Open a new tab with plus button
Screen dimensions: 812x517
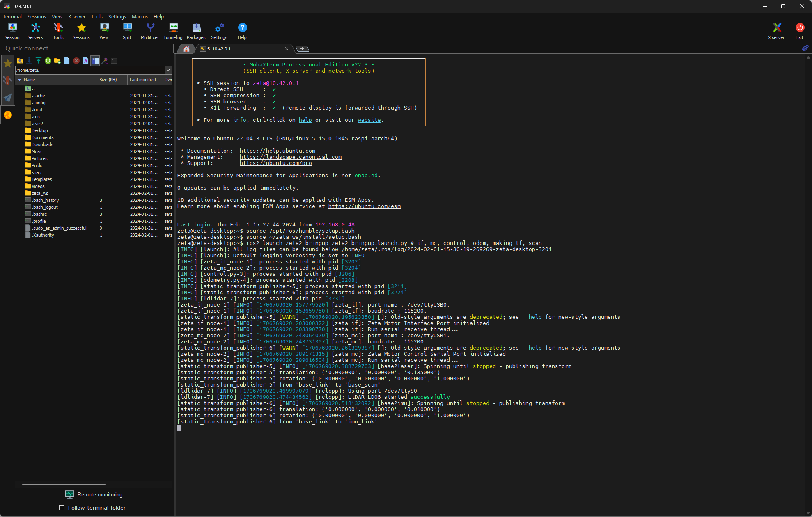point(302,49)
